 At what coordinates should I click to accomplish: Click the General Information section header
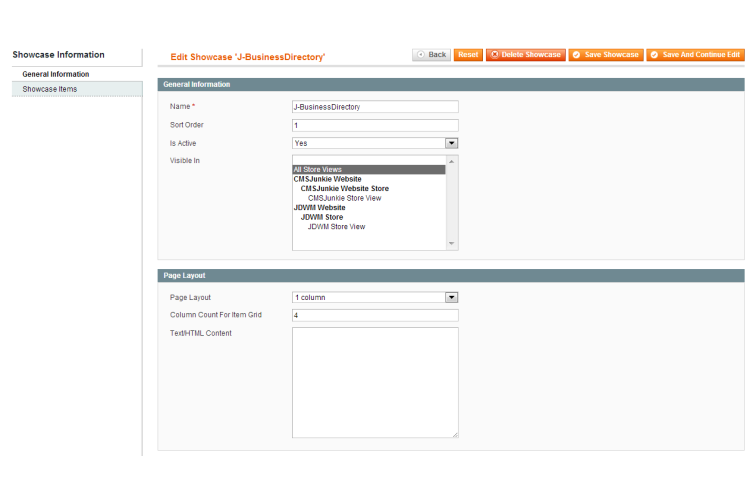pos(451,84)
